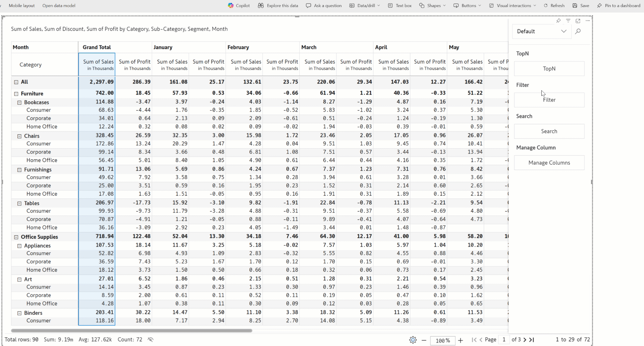Screen dimensions: 644x346
Task: Open the Data/drill menu
Action: (x=365, y=6)
